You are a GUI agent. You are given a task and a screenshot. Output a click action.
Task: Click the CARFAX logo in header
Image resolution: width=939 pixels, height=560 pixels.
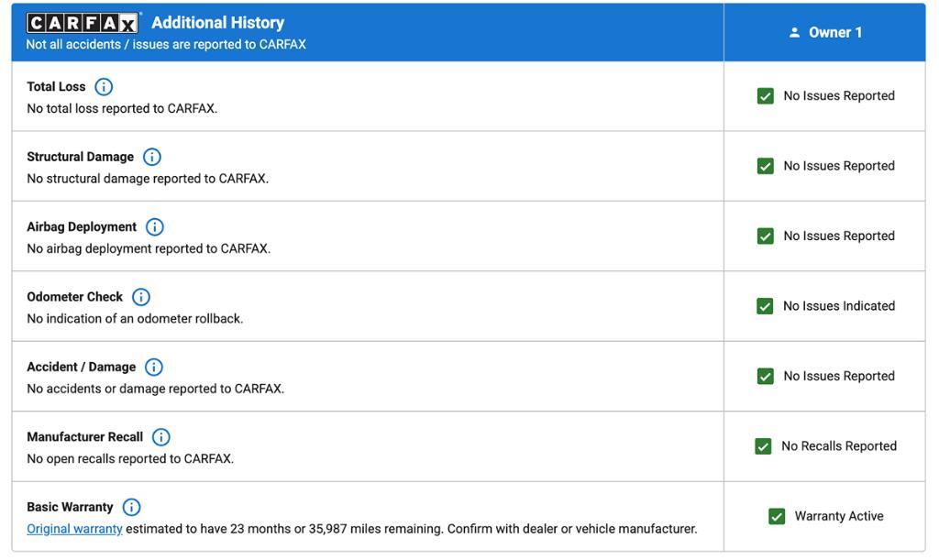click(83, 23)
